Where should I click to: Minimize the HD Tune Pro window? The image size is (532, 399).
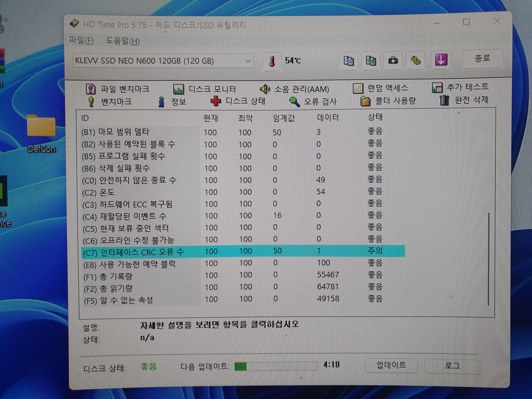(x=437, y=23)
